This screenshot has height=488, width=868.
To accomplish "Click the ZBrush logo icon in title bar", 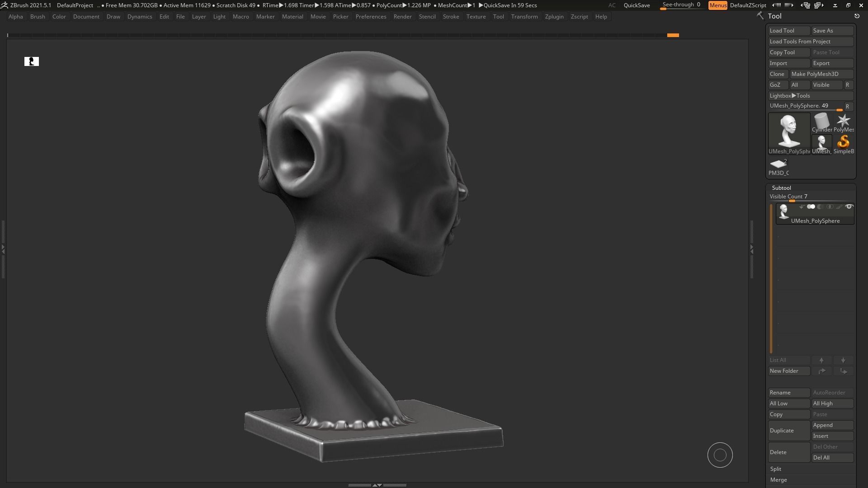I will 4,5.
